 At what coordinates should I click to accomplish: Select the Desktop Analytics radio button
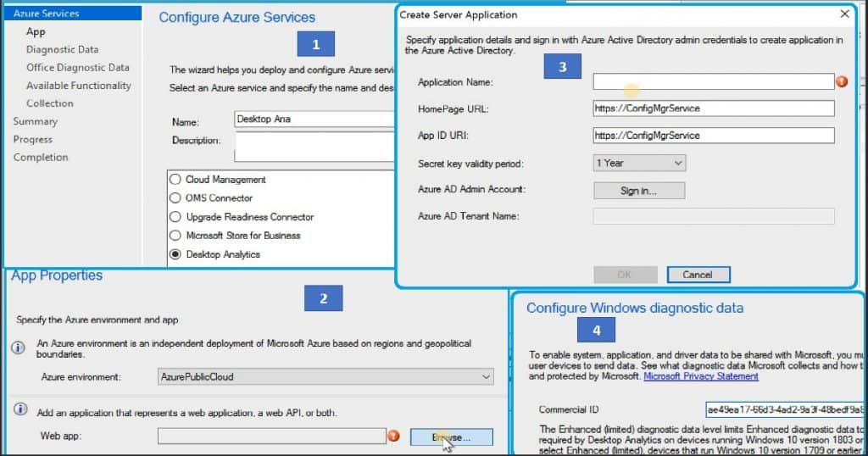(x=175, y=254)
